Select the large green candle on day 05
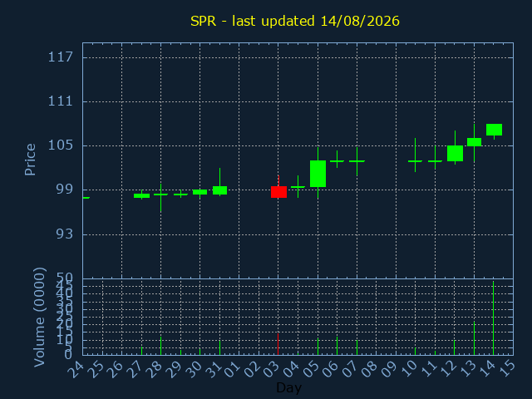Image resolution: width=532 pixels, height=399 pixels. point(318,174)
